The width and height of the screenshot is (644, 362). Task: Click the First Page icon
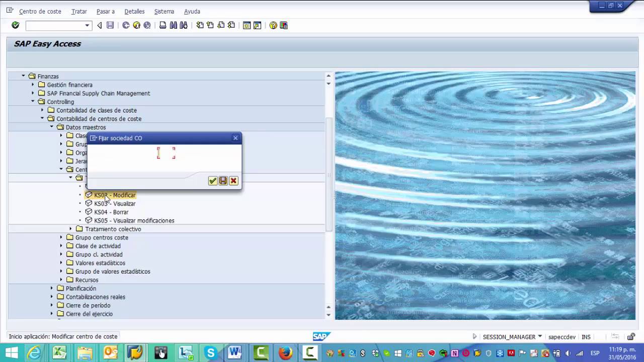click(200, 25)
